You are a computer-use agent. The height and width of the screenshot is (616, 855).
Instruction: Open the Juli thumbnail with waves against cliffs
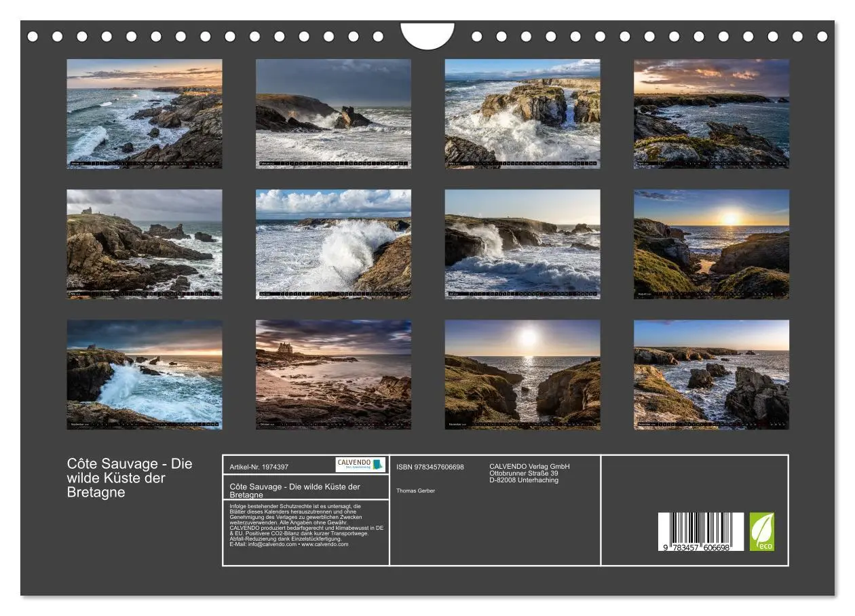point(522,244)
